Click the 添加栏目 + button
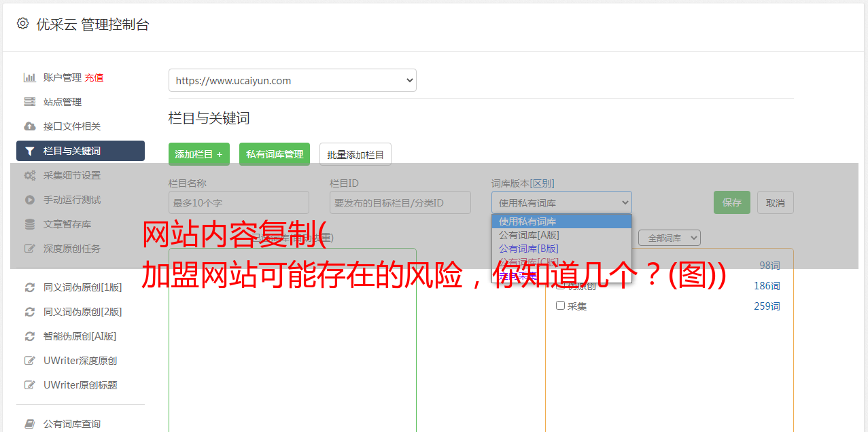The image size is (868, 432). [199, 154]
